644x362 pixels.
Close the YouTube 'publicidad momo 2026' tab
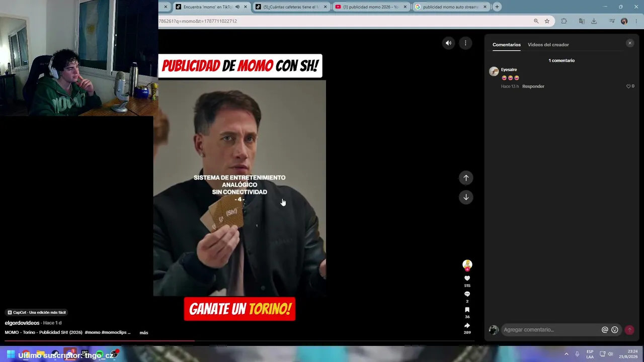point(405,7)
